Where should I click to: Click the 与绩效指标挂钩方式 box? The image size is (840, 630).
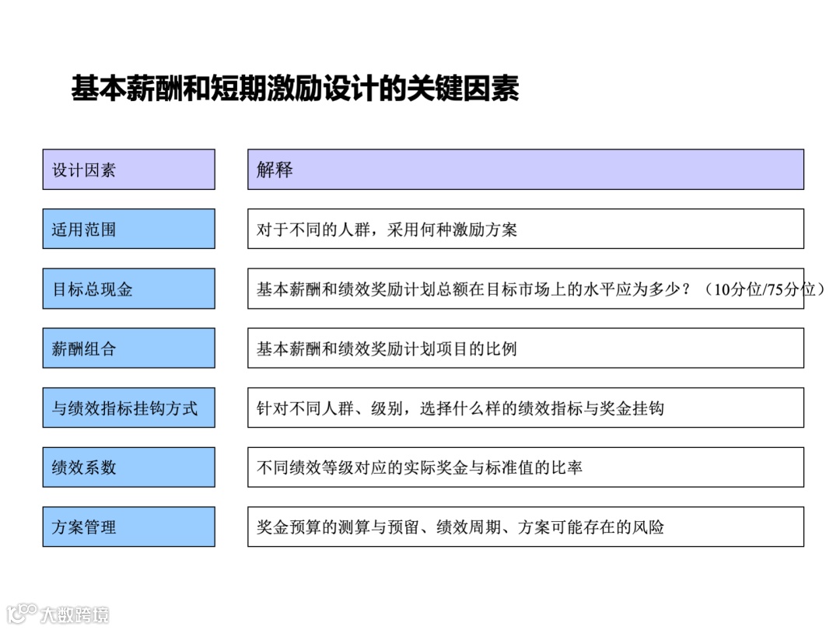pyautogui.click(x=128, y=408)
